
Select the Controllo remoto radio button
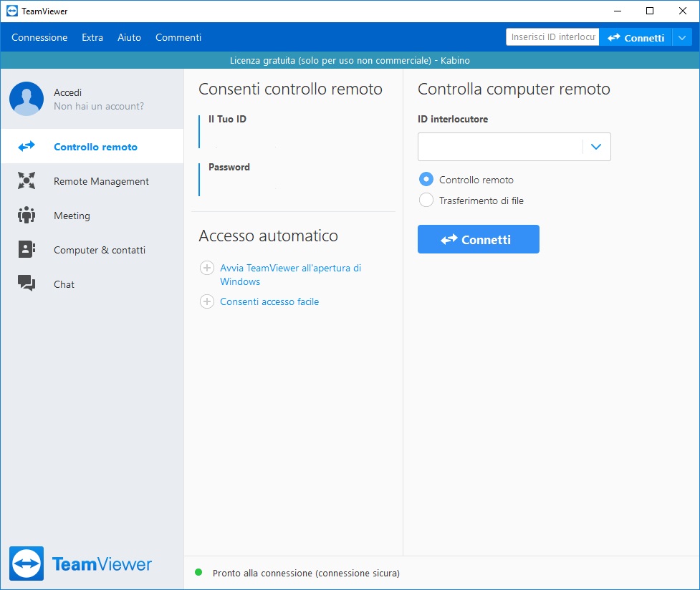click(426, 180)
